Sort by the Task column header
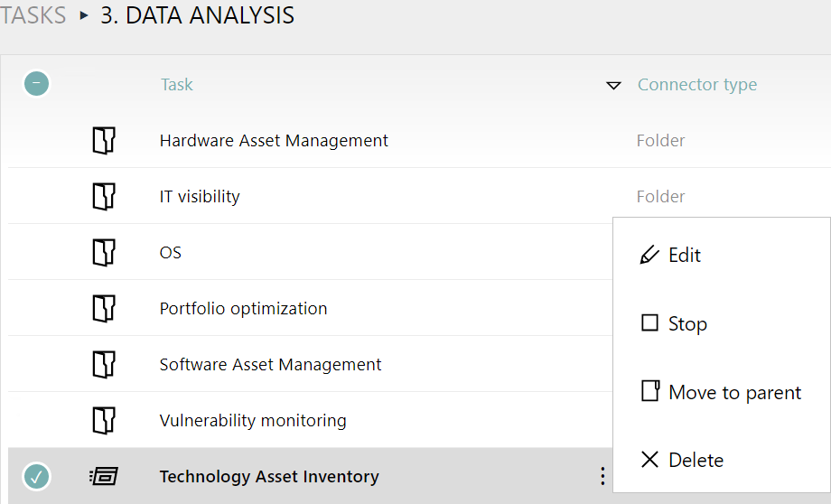The width and height of the screenshot is (831, 504). coord(177,85)
